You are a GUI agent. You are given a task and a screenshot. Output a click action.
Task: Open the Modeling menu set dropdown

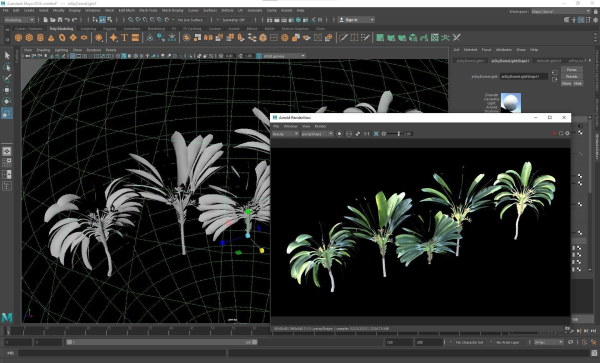click(x=19, y=20)
